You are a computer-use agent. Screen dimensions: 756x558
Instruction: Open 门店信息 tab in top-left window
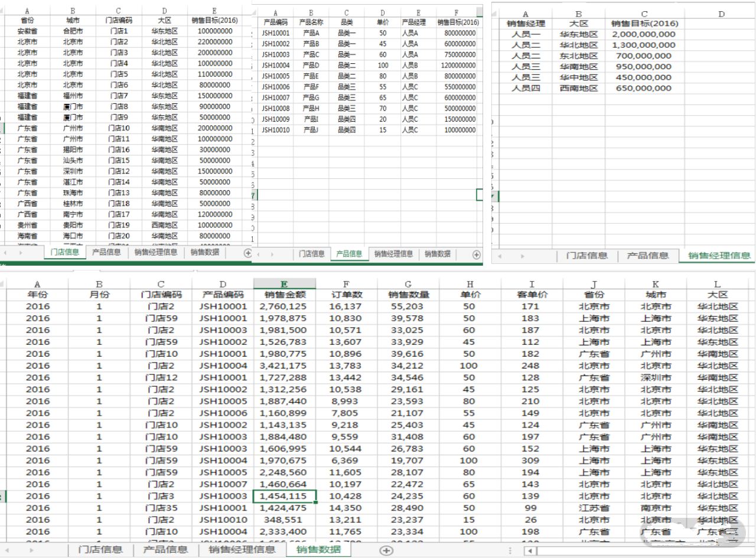pos(64,252)
